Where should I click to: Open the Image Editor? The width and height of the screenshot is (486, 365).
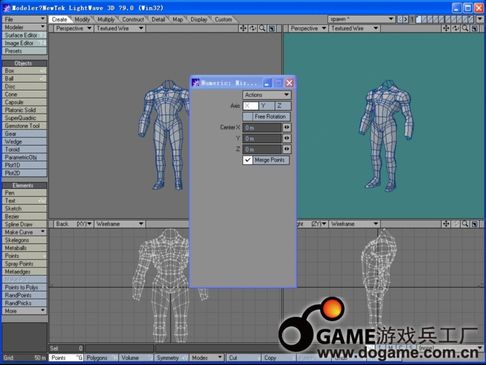24,43
